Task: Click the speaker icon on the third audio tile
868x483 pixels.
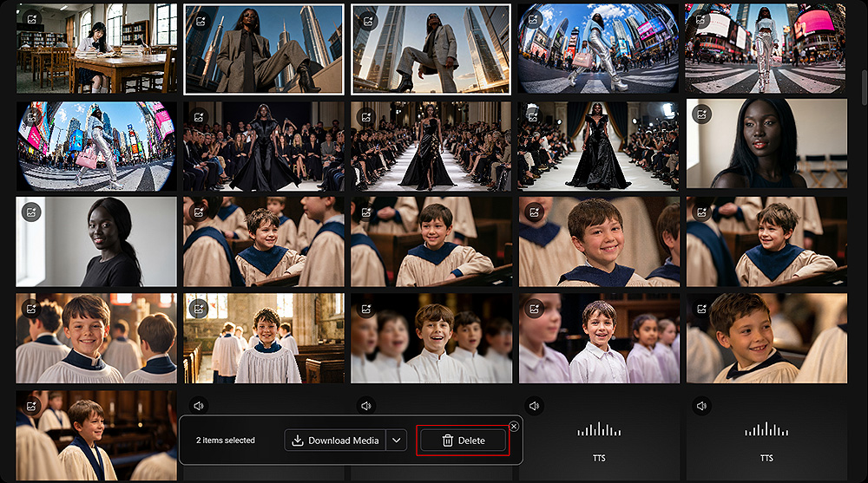Action: (534, 406)
